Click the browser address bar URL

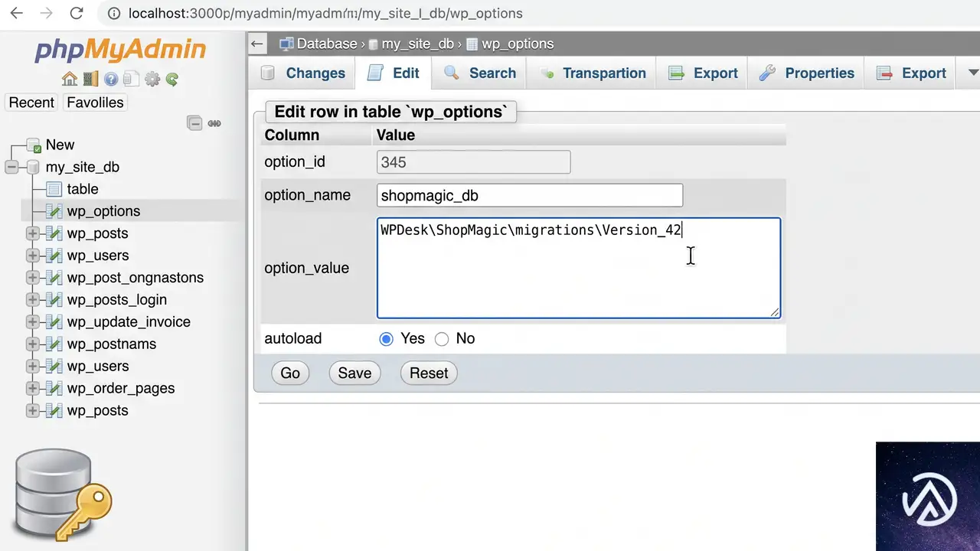325,13
